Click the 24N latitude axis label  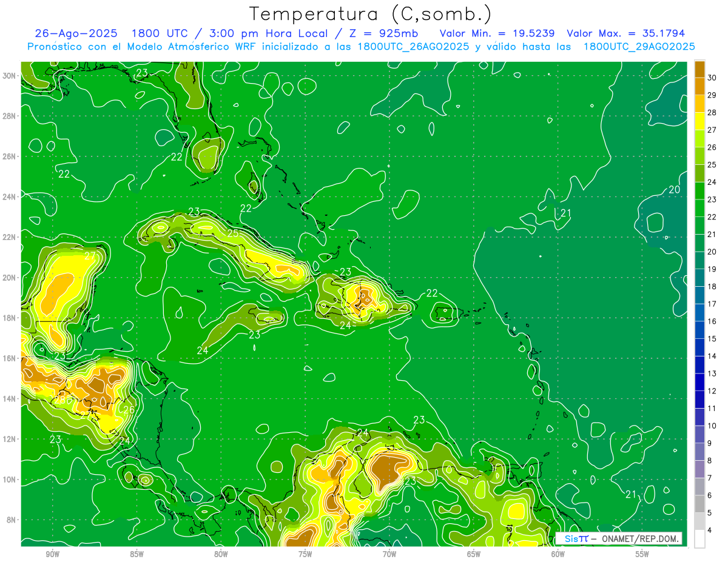click(x=10, y=197)
